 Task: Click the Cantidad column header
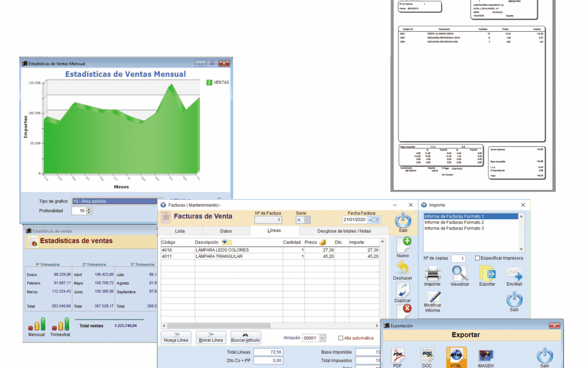click(x=292, y=243)
